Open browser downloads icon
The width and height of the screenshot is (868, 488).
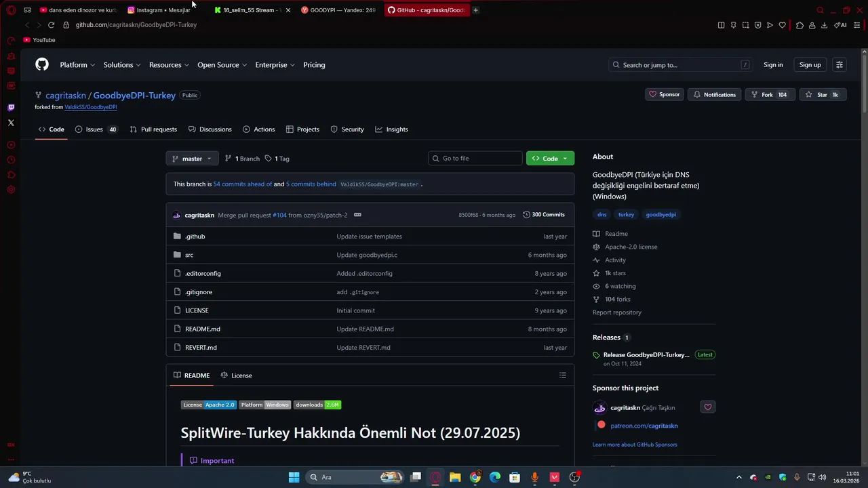tap(824, 25)
